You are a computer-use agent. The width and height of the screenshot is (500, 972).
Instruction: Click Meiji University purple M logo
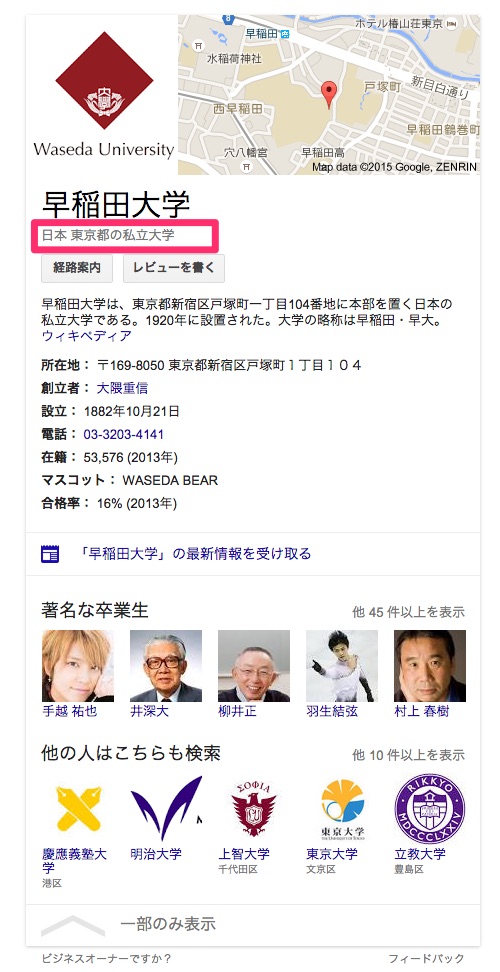[x=166, y=807]
